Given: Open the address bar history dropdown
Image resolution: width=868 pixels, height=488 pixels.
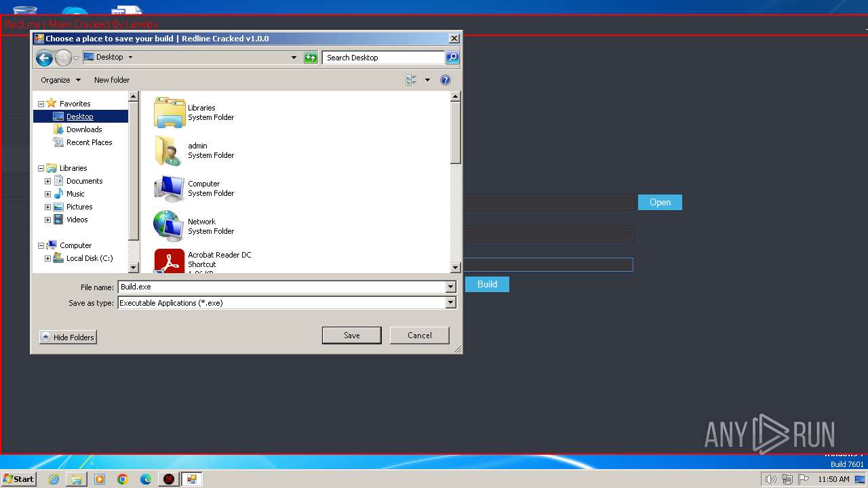Looking at the screenshot, I should pos(294,58).
